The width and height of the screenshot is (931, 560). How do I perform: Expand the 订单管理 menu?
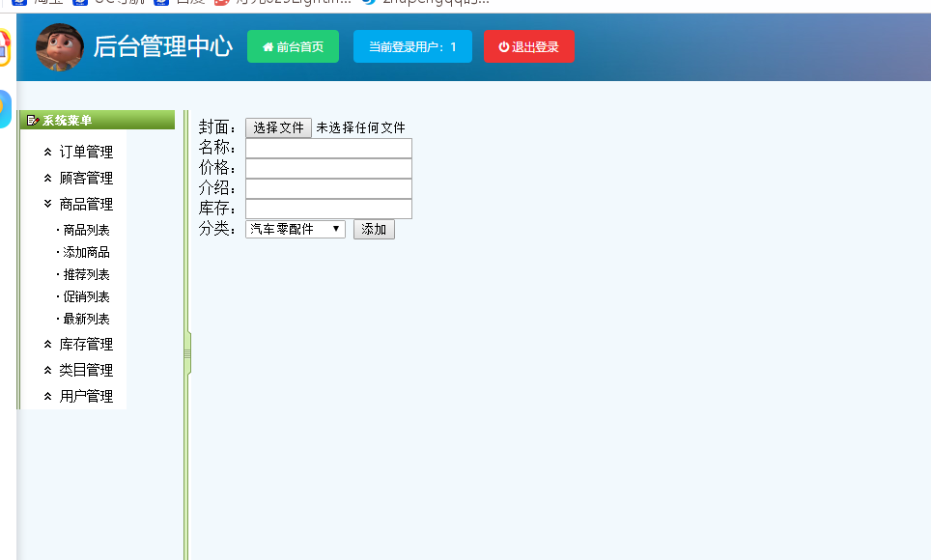pyautogui.click(x=86, y=152)
